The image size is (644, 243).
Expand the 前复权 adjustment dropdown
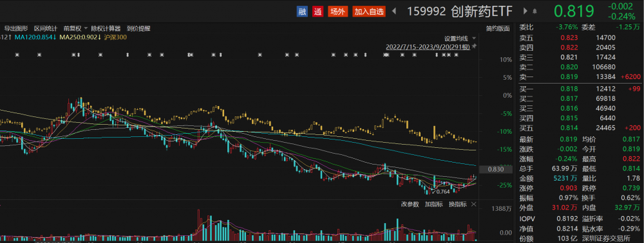pyautogui.click(x=86, y=29)
